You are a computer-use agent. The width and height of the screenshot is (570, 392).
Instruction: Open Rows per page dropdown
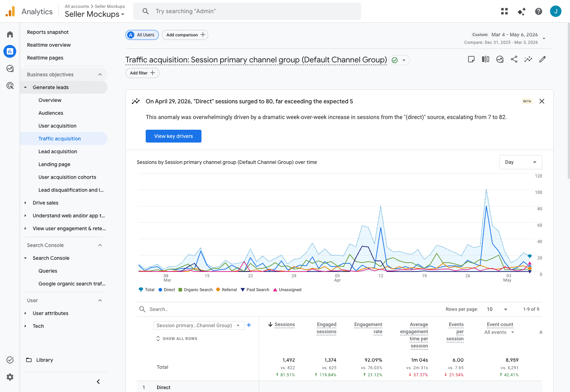497,309
